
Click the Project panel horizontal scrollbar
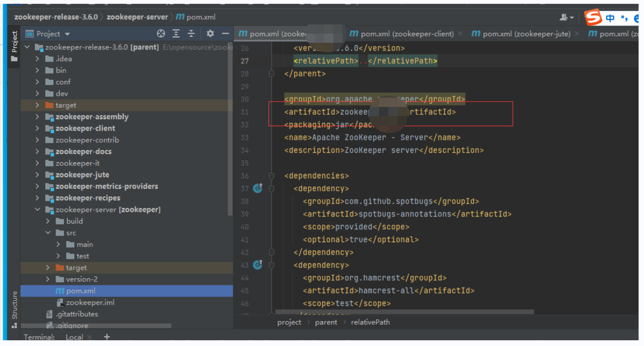click(96, 326)
